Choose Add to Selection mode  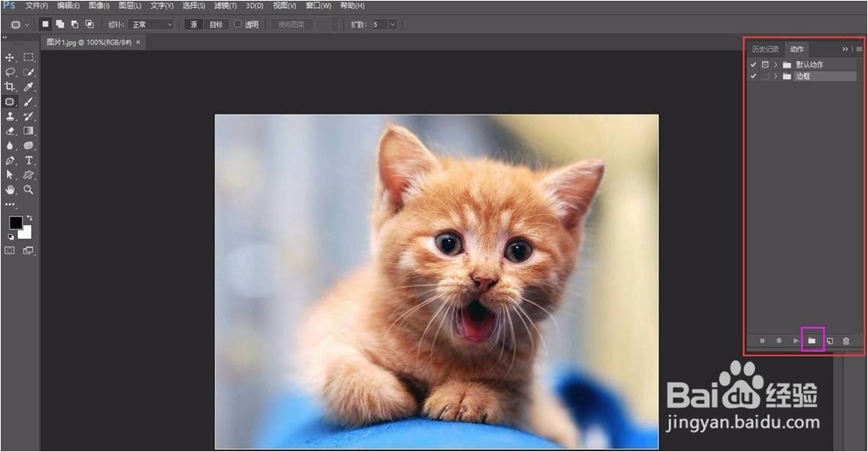pyautogui.click(x=60, y=24)
